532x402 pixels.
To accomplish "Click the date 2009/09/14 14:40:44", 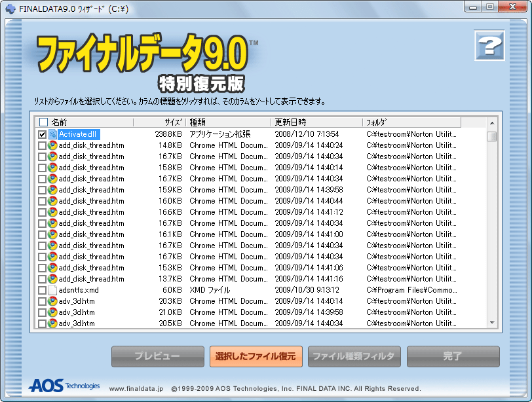I will pos(309,201).
